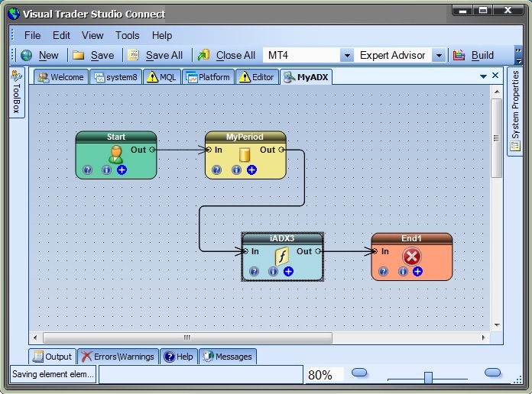Click the help icon on End1 node
Image resolution: width=532 pixels, height=394 pixels.
pyautogui.click(x=384, y=271)
